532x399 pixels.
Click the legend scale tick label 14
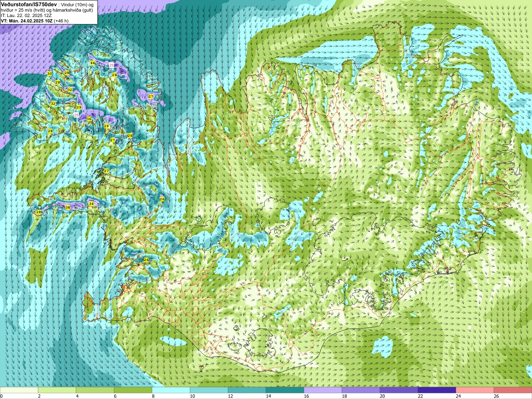coord(268,396)
